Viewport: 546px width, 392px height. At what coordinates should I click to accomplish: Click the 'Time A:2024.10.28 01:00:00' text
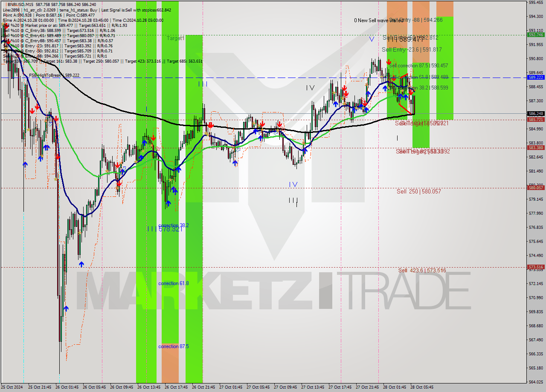pos(29,20)
